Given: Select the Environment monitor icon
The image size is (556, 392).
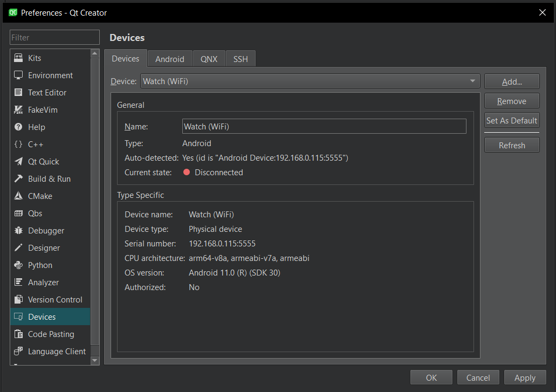Looking at the screenshot, I should (x=18, y=75).
